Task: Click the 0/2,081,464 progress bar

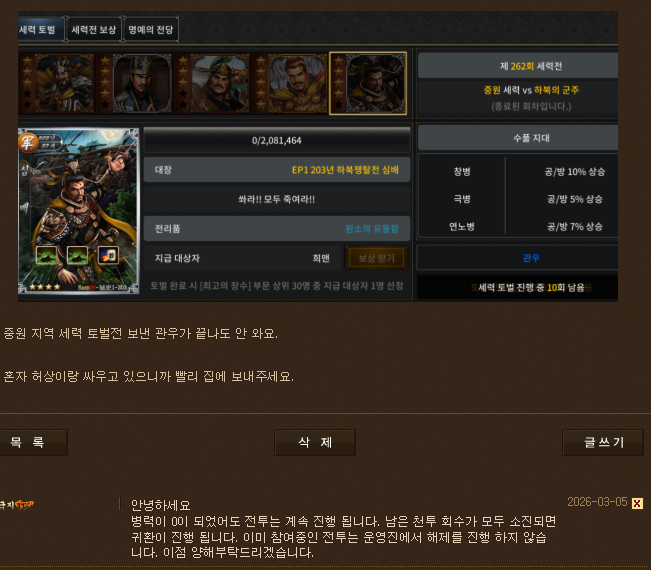Action: point(277,140)
